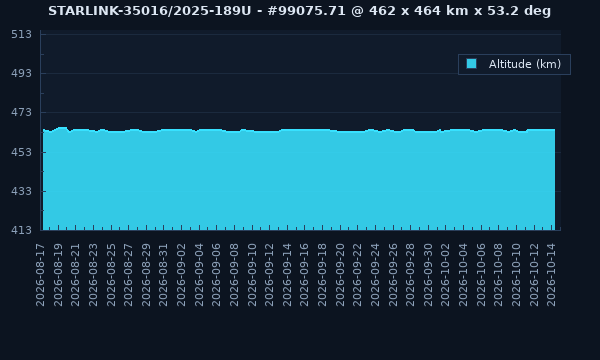Viewport: 600px width, 360px height.
Task: Click the 2026-08-19 date label
Action: (x=58, y=275)
